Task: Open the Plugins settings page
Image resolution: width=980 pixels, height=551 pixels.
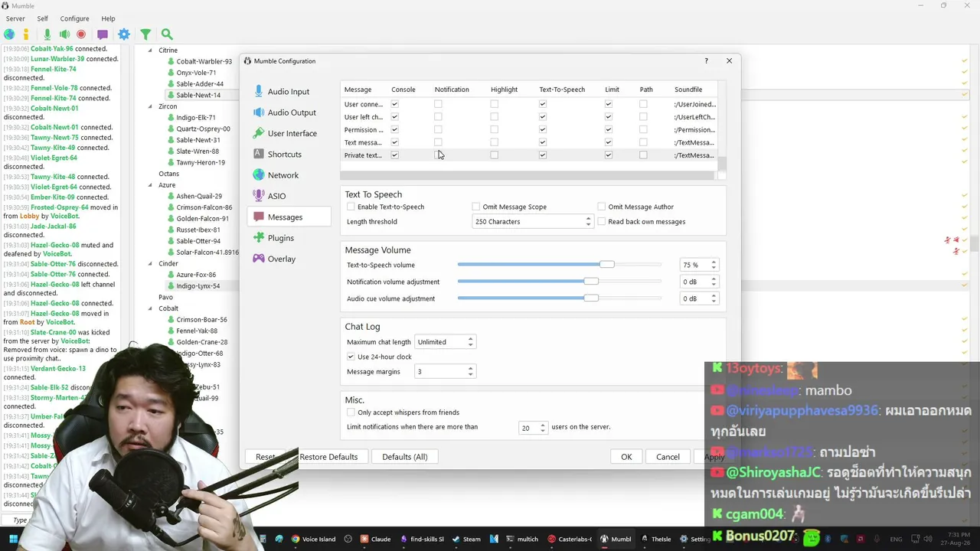Action: [289, 238]
